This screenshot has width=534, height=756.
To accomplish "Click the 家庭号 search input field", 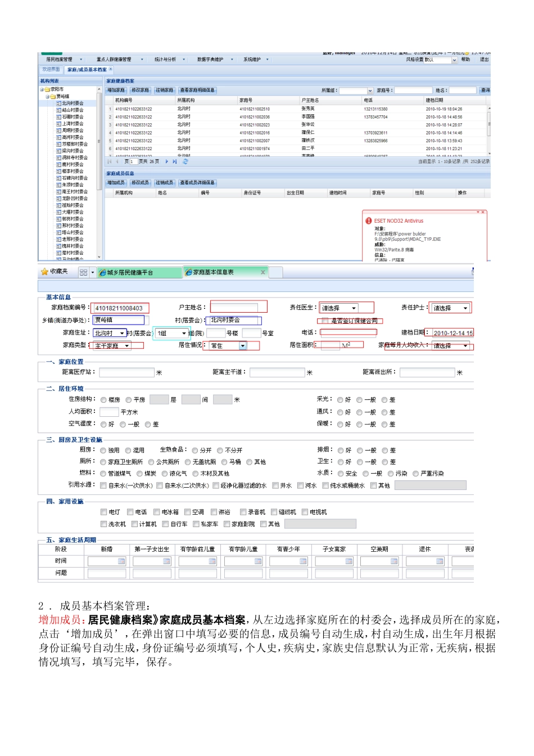I will coord(413,90).
